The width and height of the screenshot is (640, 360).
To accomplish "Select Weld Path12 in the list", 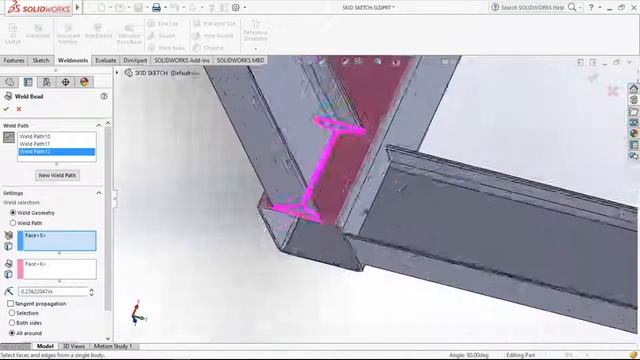I will pos(57,151).
